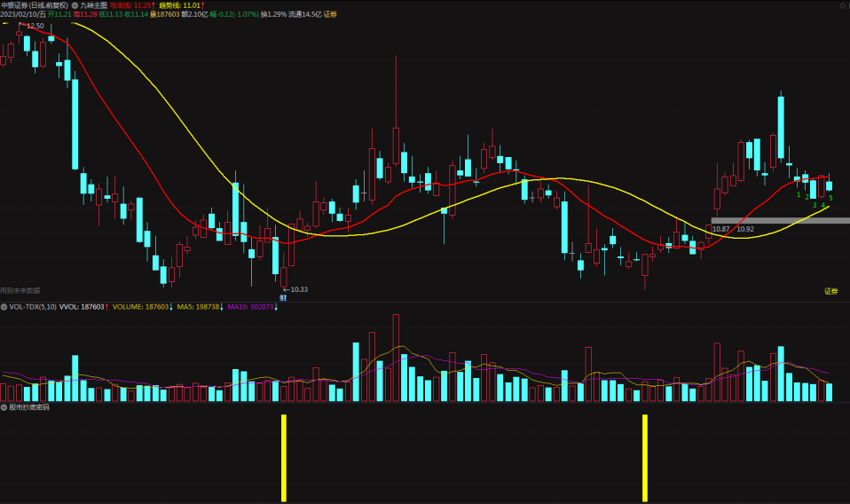Click the high price 高11.28
This screenshot has width=850, height=504.
85,14
